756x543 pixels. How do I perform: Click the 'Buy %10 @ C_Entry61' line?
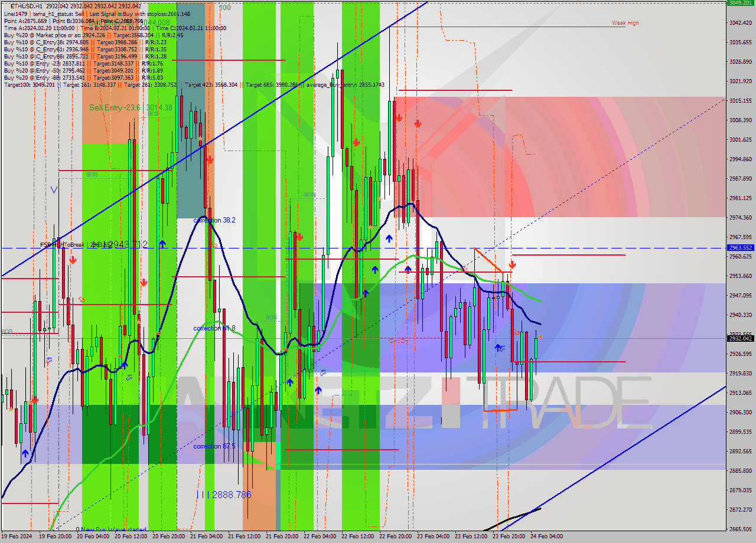click(x=85, y=49)
